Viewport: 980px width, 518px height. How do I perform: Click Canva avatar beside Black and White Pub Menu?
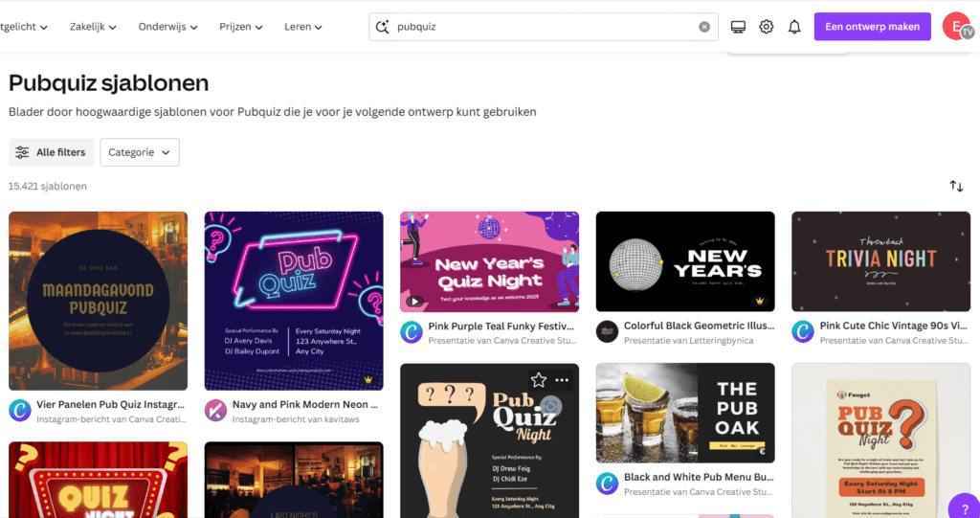pyautogui.click(x=607, y=484)
